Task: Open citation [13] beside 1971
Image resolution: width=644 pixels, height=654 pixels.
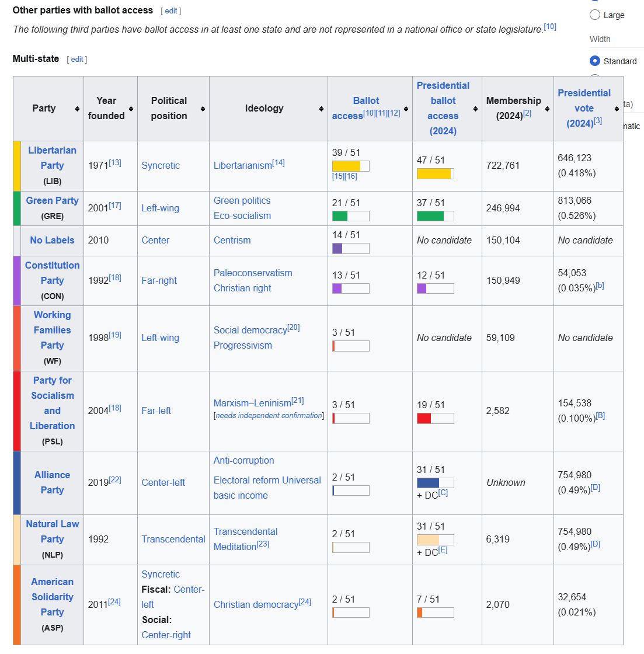Action: tap(115, 163)
